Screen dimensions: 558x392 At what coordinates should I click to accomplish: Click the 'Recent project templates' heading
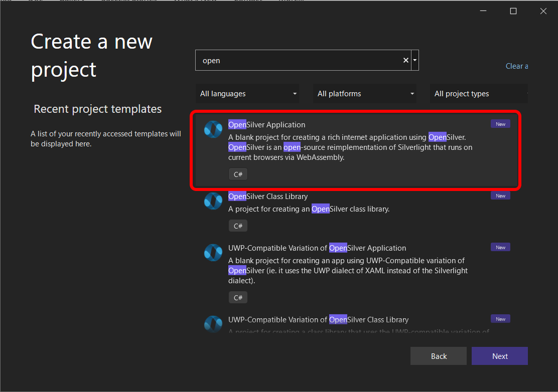(x=97, y=109)
